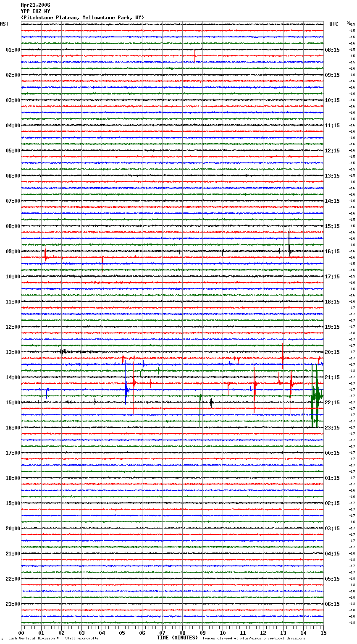Screen dimensions: 357x644
Task: Click the Each Vertical Division 50.00 microvolts note
Action: 53,638
